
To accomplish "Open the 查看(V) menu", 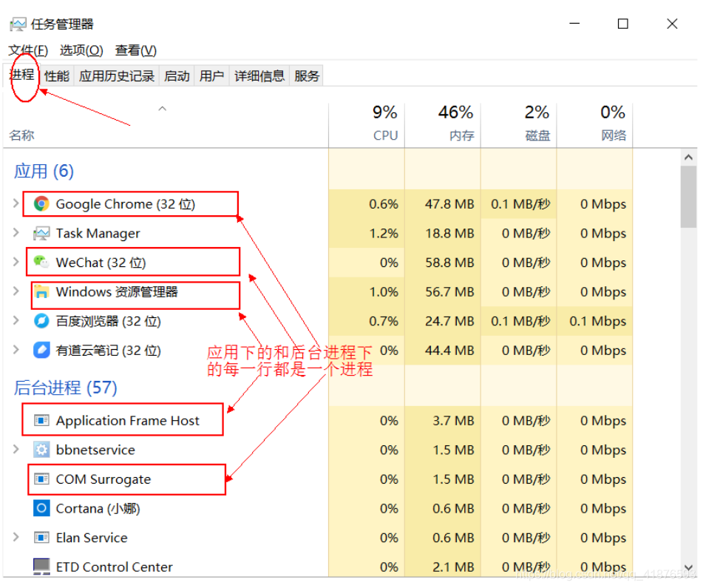I will pos(136,50).
